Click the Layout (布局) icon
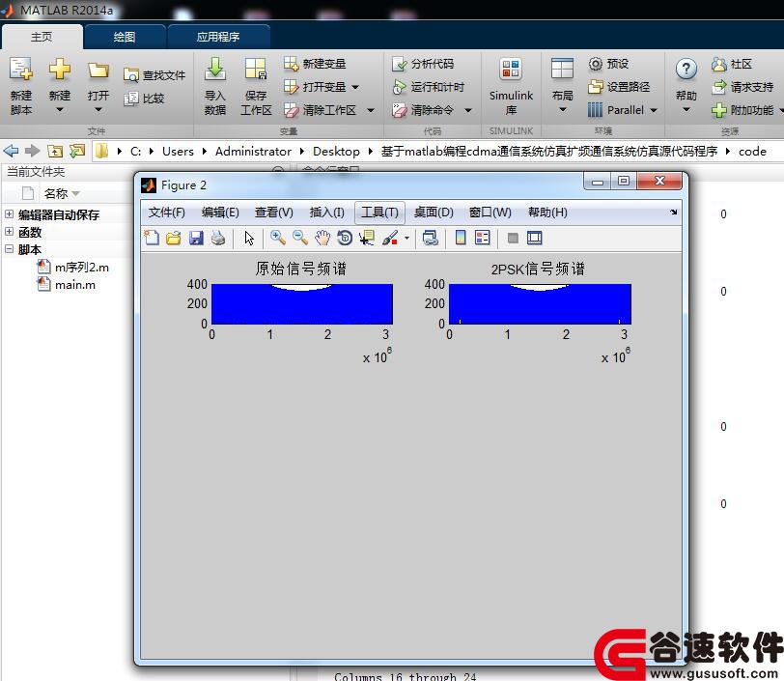The width and height of the screenshot is (784, 681). coord(562,69)
